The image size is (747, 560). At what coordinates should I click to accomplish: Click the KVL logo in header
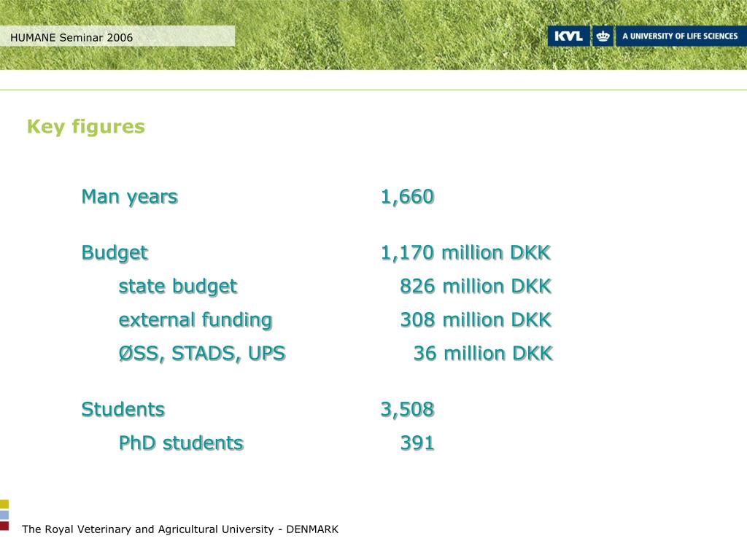568,36
